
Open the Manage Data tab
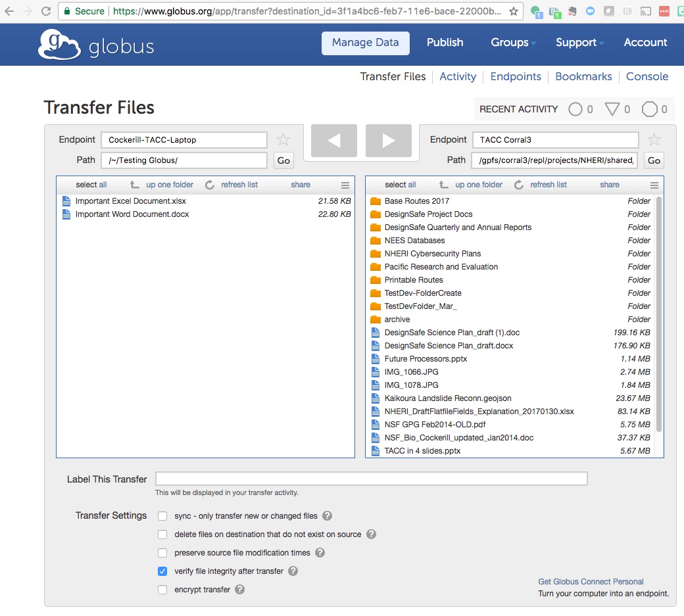366,43
